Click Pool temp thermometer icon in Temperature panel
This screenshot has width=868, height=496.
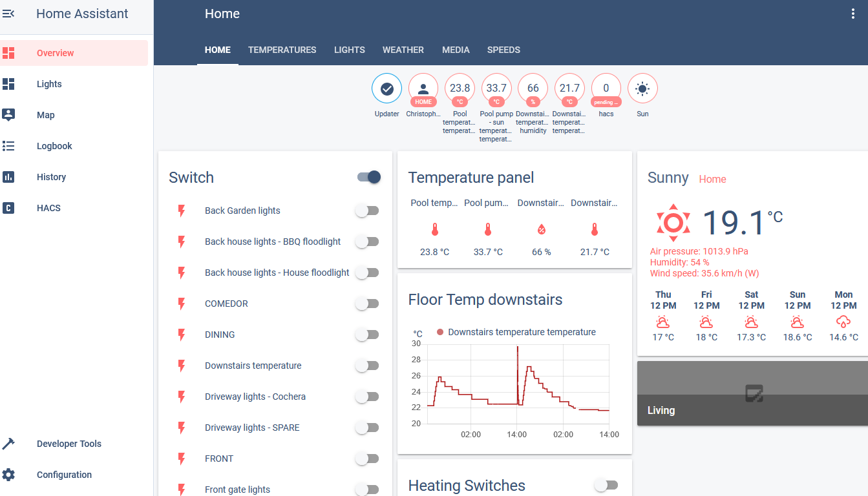click(x=434, y=229)
